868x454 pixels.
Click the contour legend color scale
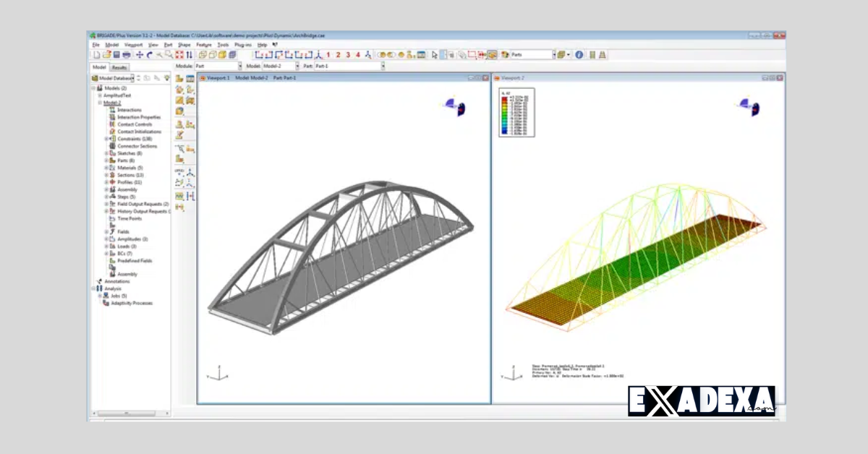click(503, 114)
